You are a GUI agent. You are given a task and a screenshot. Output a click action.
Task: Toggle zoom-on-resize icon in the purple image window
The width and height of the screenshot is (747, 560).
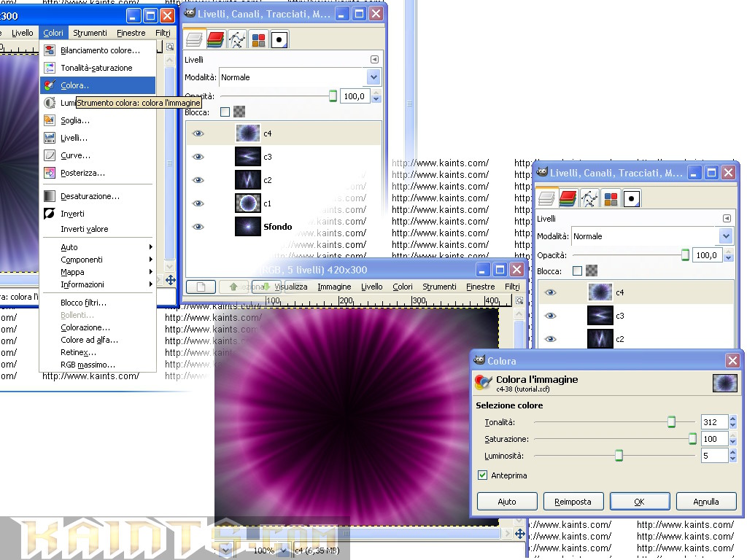[519, 300]
